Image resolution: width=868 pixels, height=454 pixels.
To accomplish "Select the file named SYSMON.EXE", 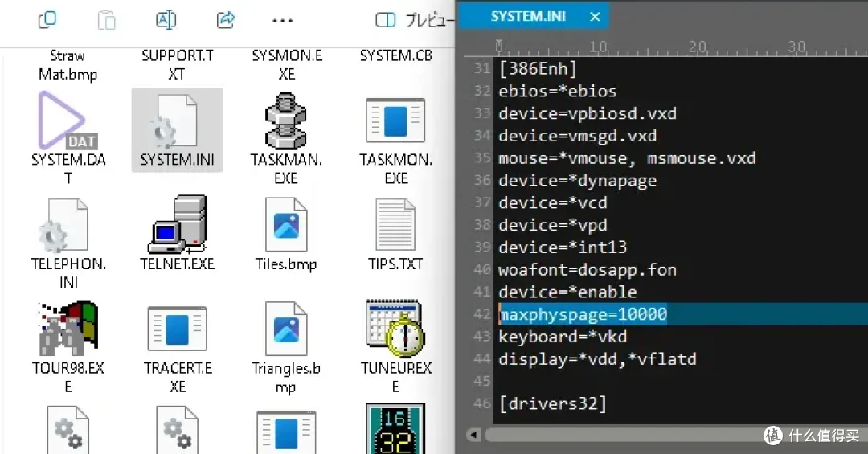I will [x=287, y=65].
